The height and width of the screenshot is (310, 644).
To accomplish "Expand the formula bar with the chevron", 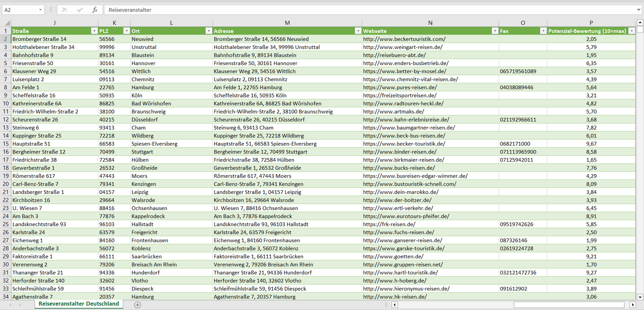I will point(640,10).
